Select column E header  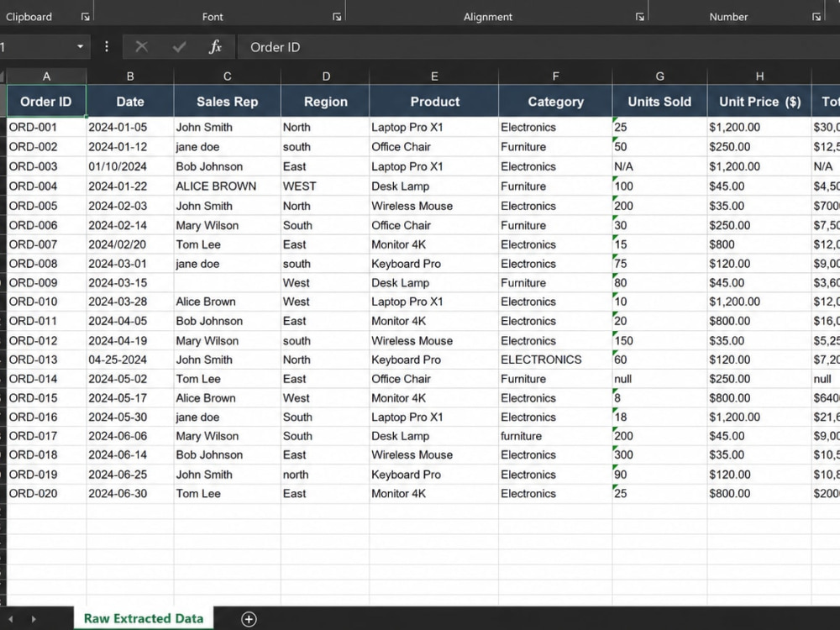pos(434,76)
